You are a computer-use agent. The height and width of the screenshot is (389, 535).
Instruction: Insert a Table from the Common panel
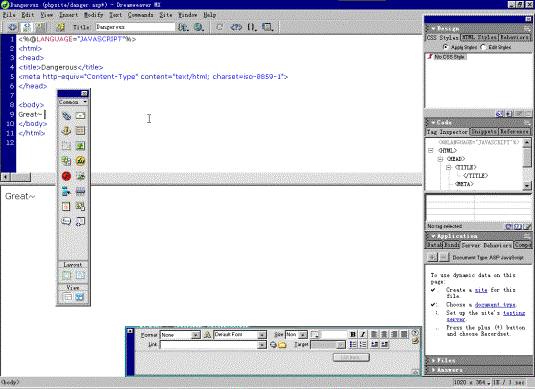81,131
